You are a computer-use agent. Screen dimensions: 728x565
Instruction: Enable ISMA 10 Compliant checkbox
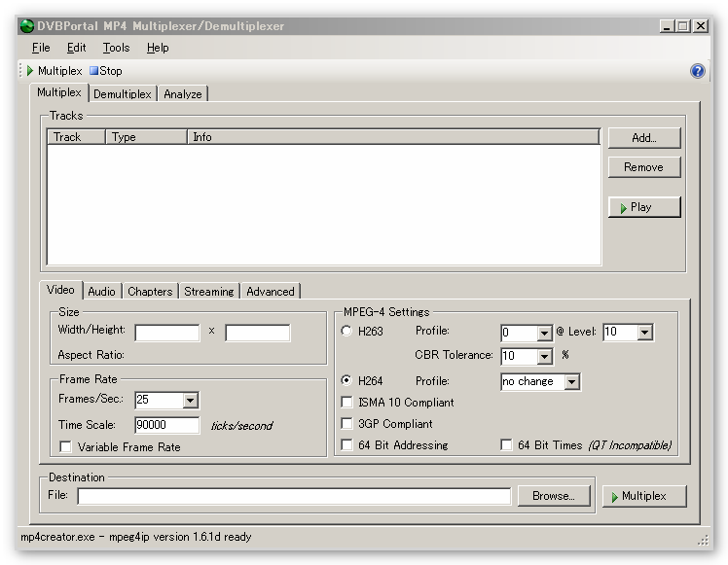346,403
